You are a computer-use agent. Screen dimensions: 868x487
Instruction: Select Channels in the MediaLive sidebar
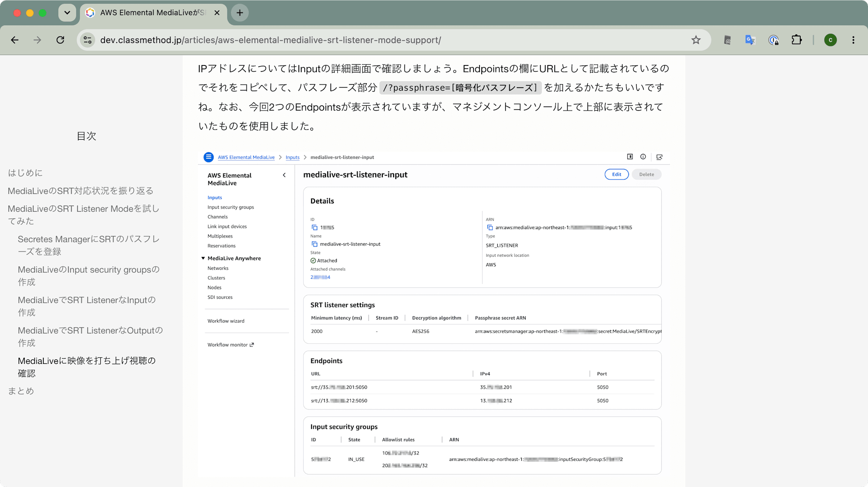tap(217, 217)
